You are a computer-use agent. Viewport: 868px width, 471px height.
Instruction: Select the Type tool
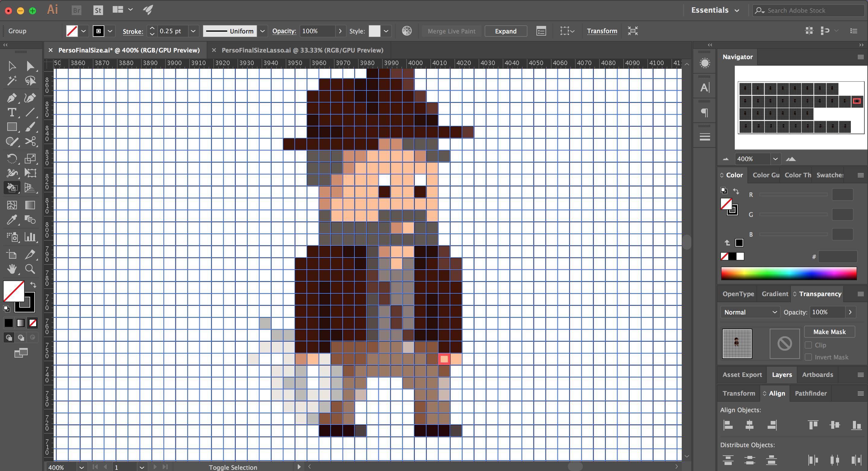(x=11, y=112)
